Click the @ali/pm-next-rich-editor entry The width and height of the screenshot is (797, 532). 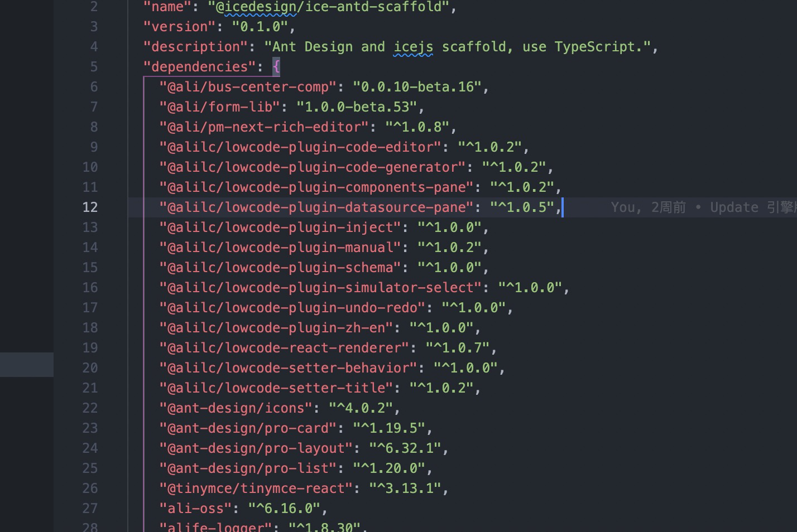265,127
